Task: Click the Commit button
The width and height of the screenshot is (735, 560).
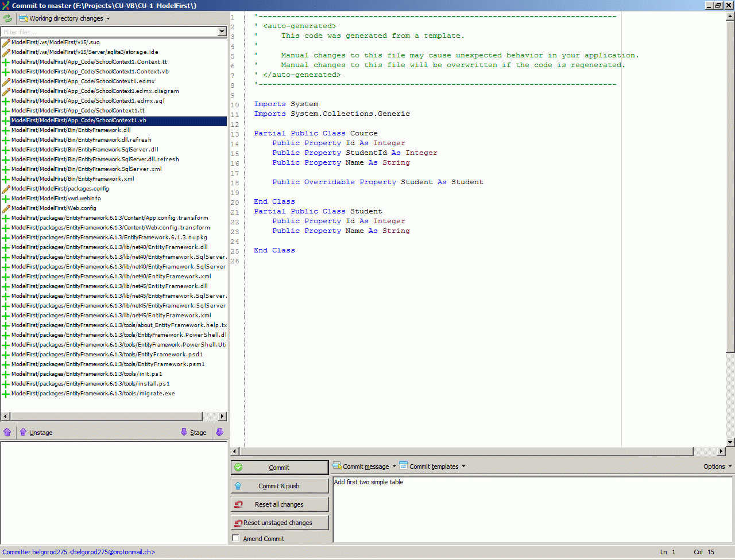Action: [280, 468]
